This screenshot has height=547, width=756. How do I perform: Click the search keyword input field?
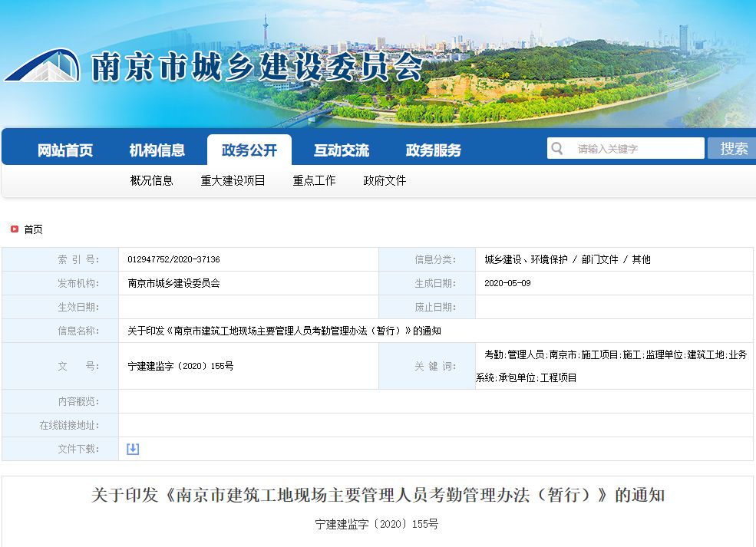tap(629, 148)
